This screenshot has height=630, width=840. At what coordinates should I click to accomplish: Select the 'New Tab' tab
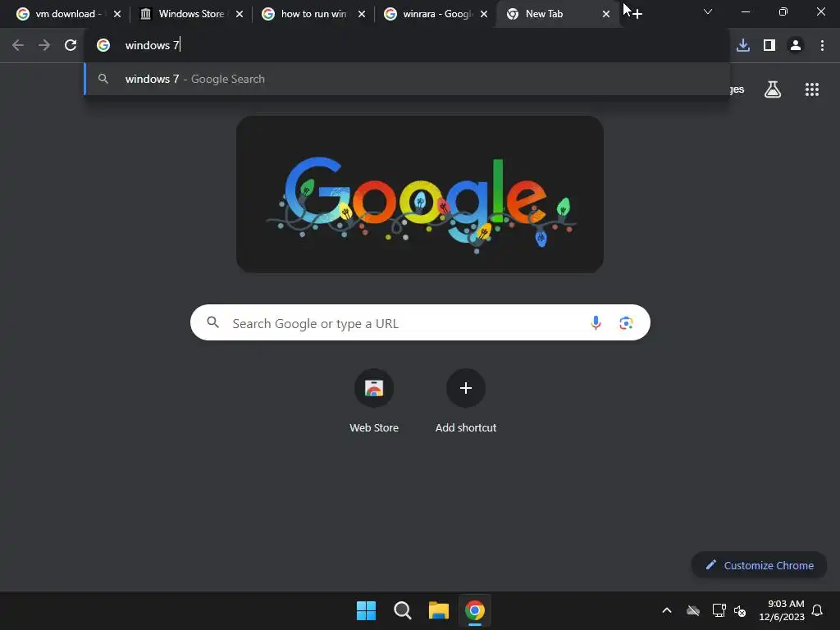coord(557,14)
